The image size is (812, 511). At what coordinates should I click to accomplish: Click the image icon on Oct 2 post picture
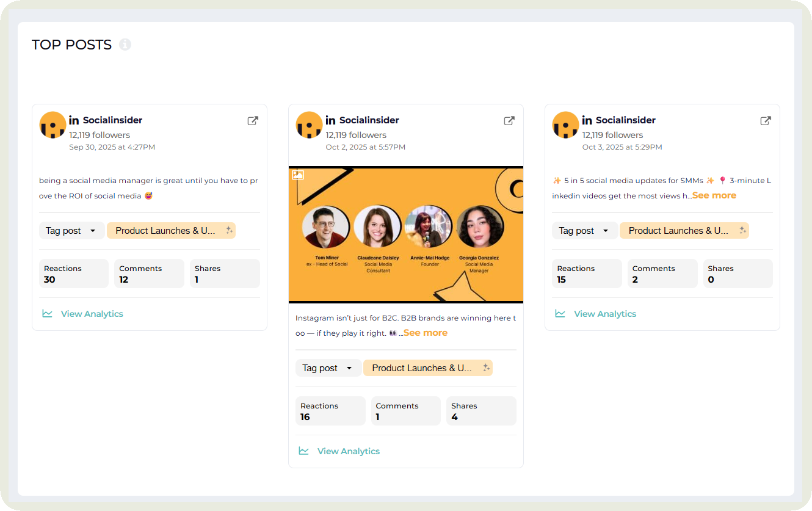[x=298, y=175]
